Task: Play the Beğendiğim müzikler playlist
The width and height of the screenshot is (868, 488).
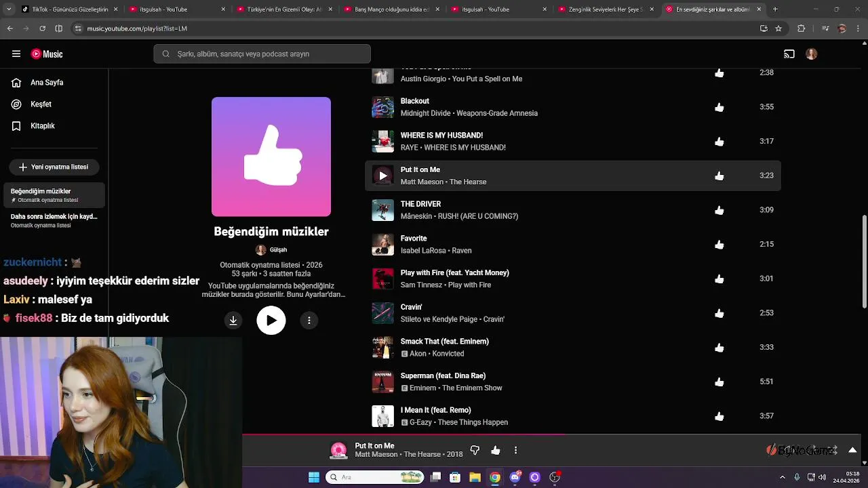Action: (271, 321)
